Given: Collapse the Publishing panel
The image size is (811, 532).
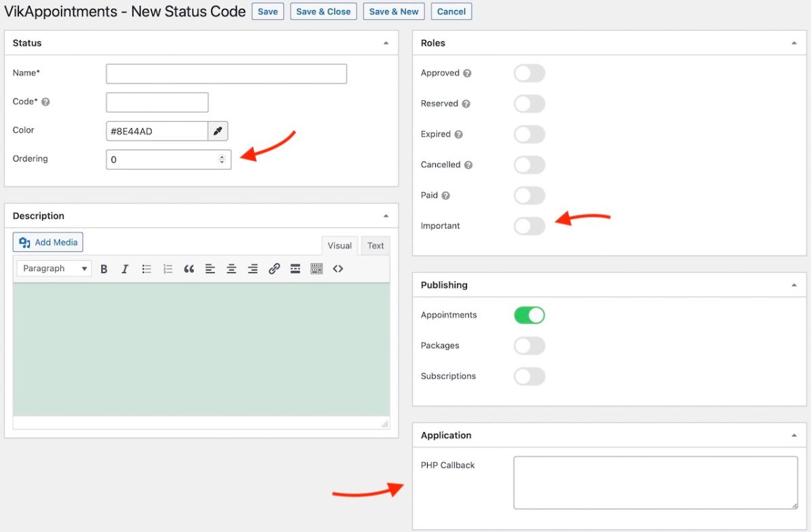Looking at the screenshot, I should 794,285.
